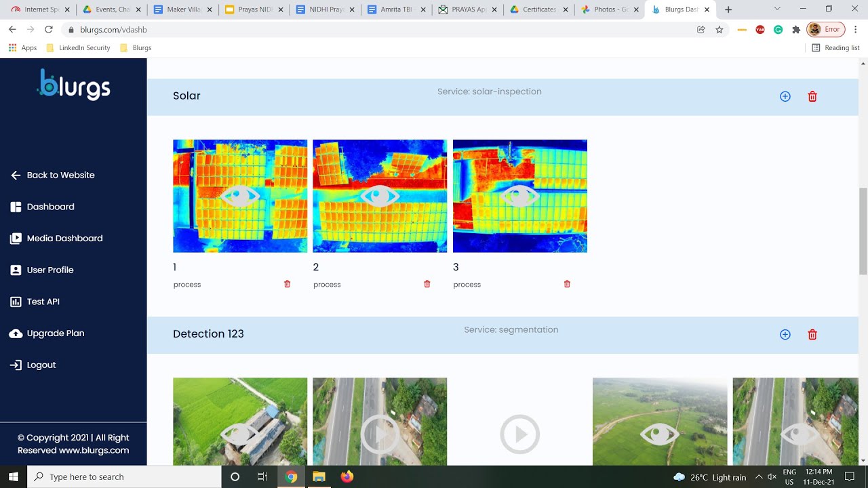
Task: Add media to the Solar project
Action: click(785, 96)
